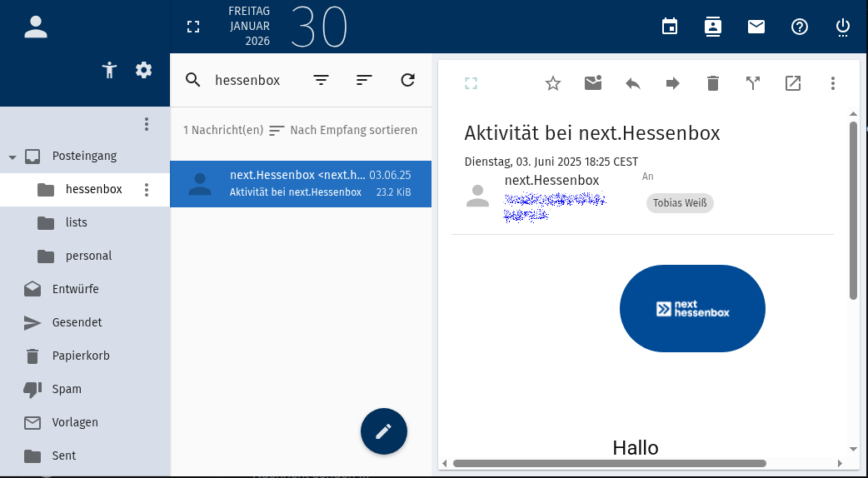The height and width of the screenshot is (478, 868).
Task: Open the address book in header
Action: pos(713,27)
